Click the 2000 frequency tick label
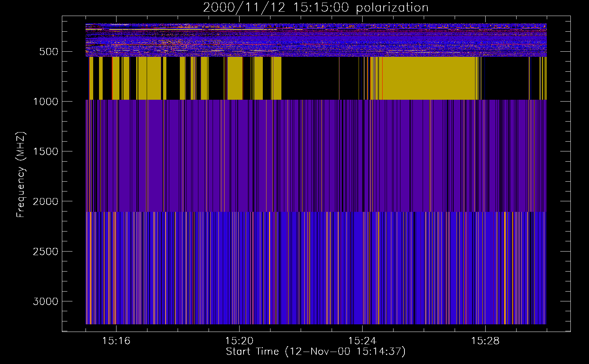 point(46,202)
